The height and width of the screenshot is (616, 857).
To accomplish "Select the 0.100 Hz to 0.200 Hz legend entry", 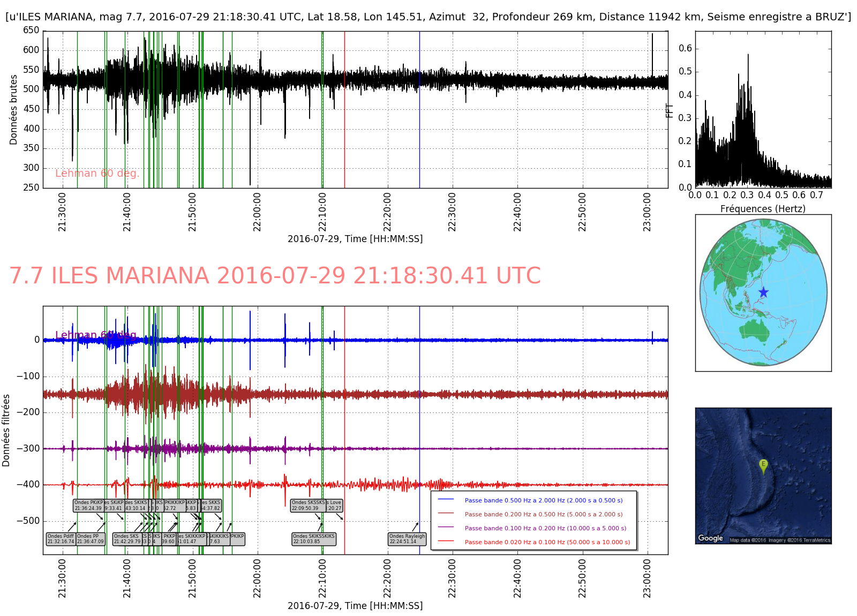I will (545, 528).
